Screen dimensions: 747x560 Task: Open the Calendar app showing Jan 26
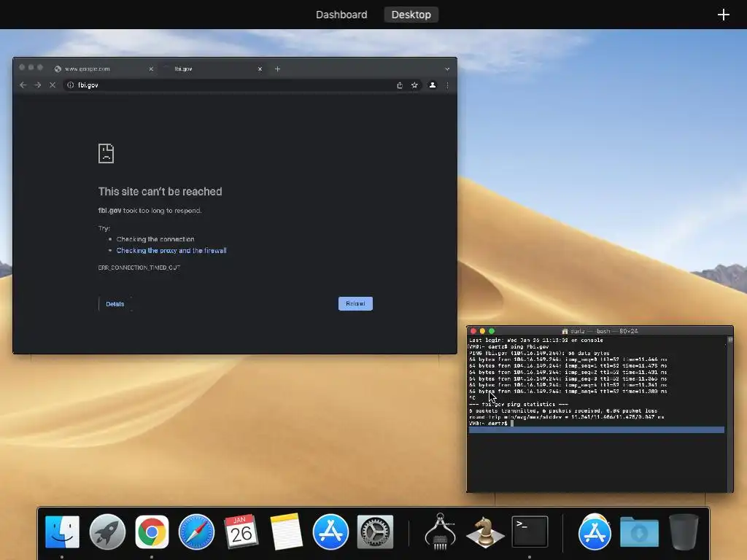[x=241, y=532]
